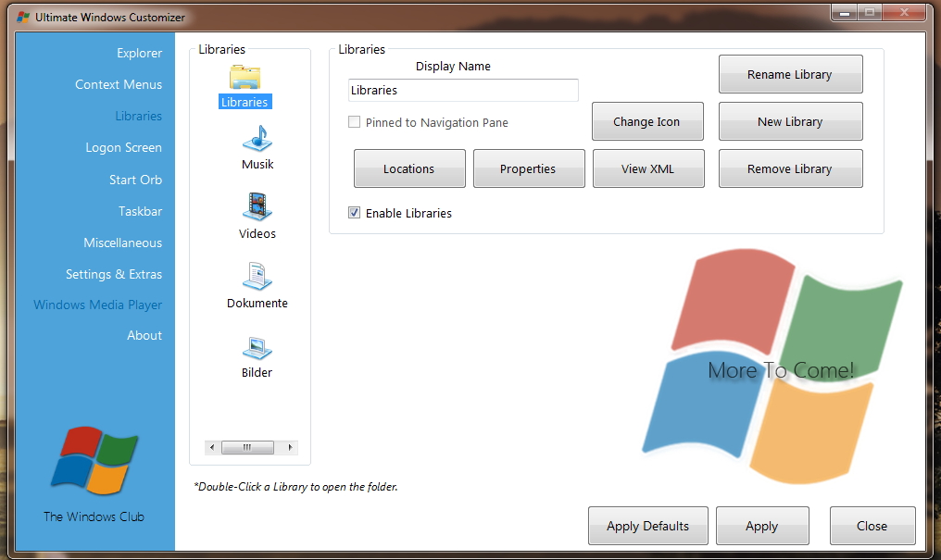
Task: Minimize the Ultimate Windows Customizer window
Action: (x=845, y=13)
